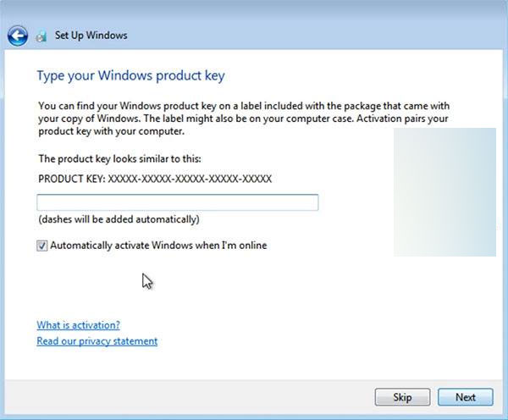Click 'The product key looks similar to this' text
The height and width of the screenshot is (420, 508).
pyautogui.click(x=118, y=158)
